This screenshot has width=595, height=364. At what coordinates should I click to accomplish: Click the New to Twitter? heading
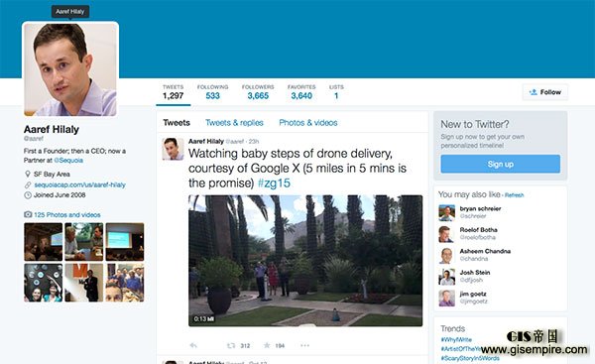click(475, 124)
